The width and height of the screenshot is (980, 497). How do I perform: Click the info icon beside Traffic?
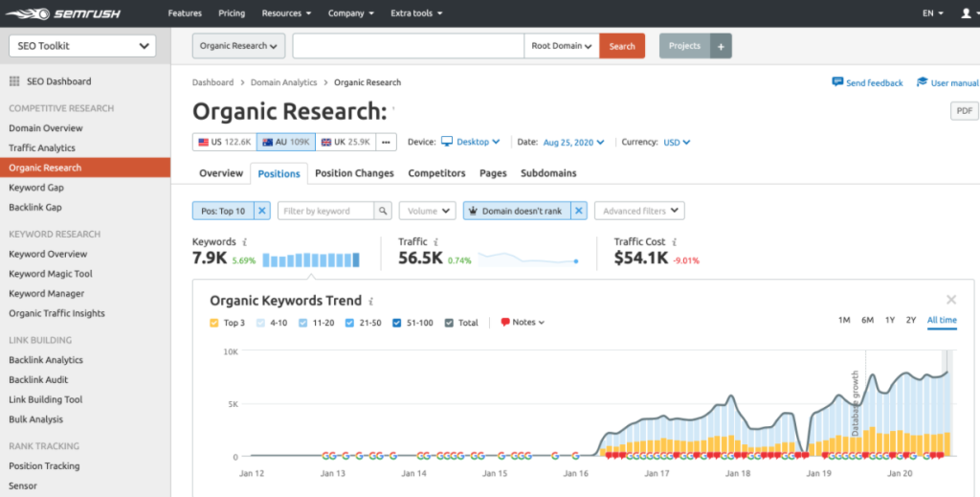click(435, 242)
